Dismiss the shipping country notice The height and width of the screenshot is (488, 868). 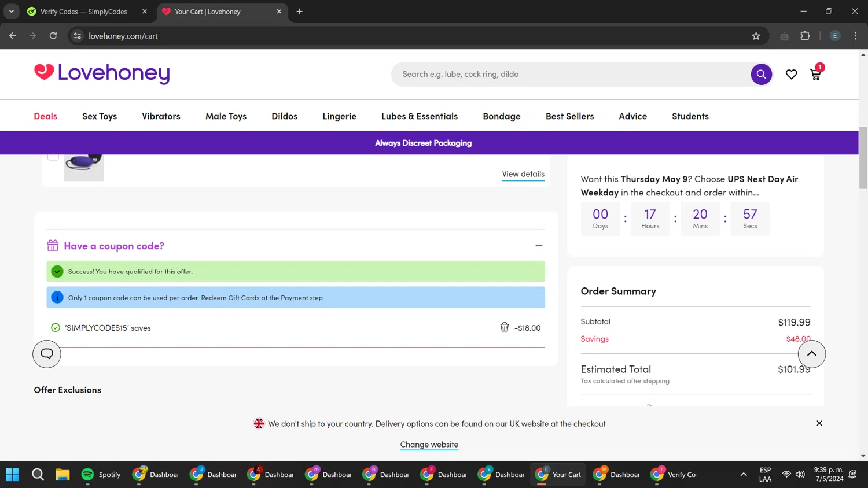coord(819,423)
